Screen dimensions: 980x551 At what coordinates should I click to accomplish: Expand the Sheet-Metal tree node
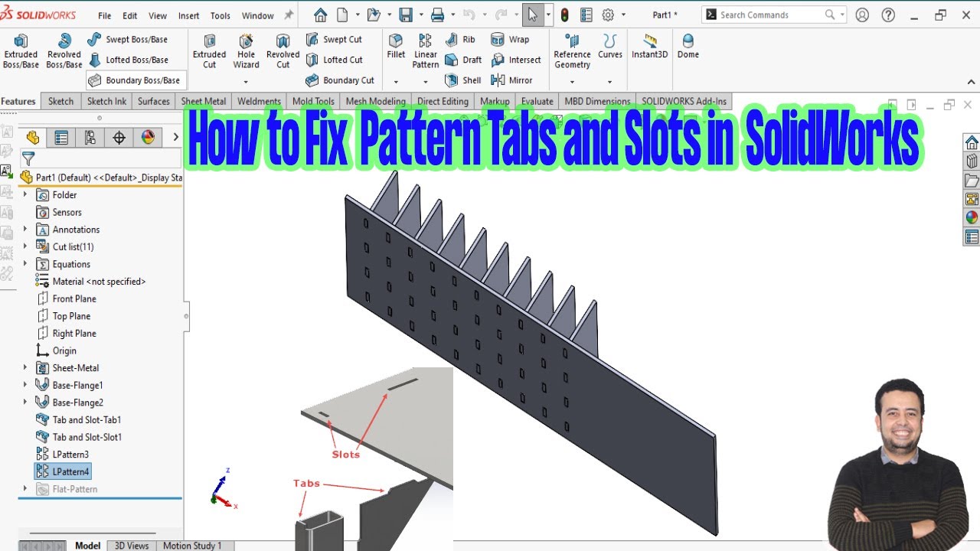(25, 367)
